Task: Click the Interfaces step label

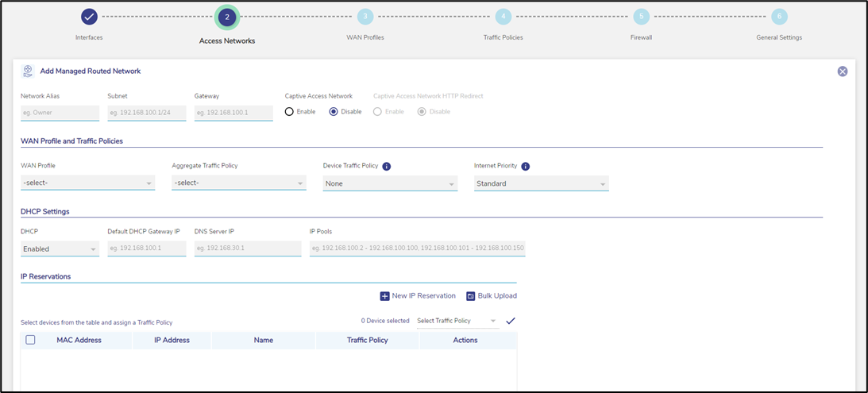Action: (89, 37)
